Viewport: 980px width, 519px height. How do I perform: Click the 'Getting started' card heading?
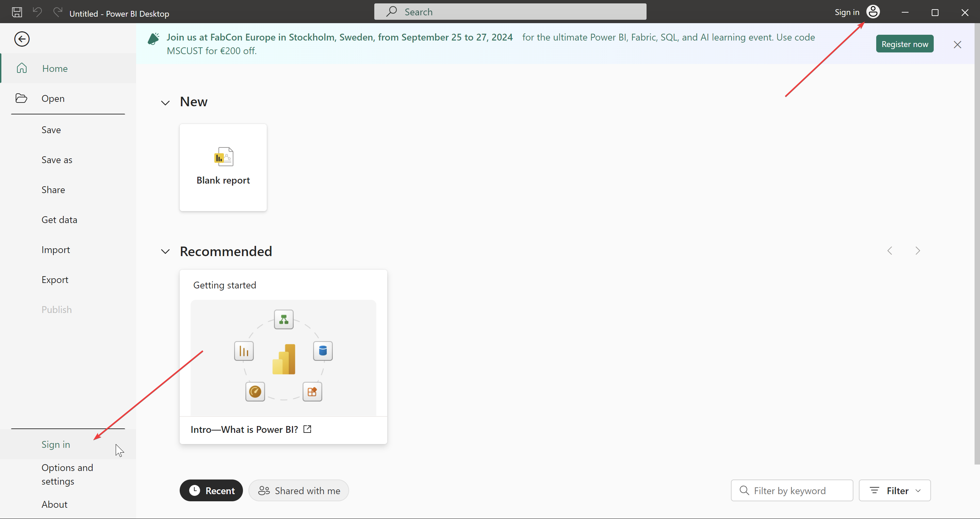point(225,285)
